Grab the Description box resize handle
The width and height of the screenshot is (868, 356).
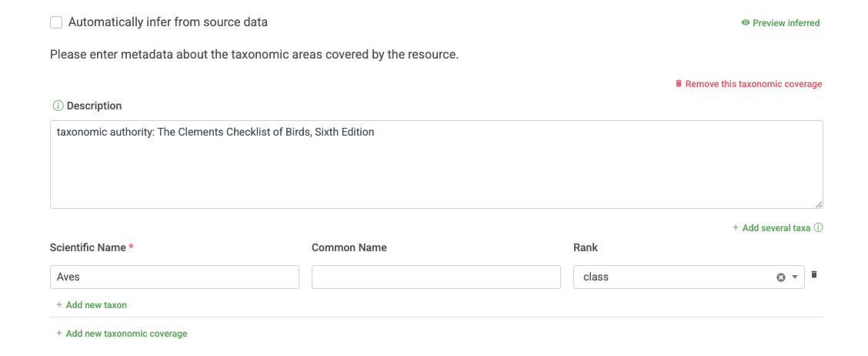tap(819, 204)
